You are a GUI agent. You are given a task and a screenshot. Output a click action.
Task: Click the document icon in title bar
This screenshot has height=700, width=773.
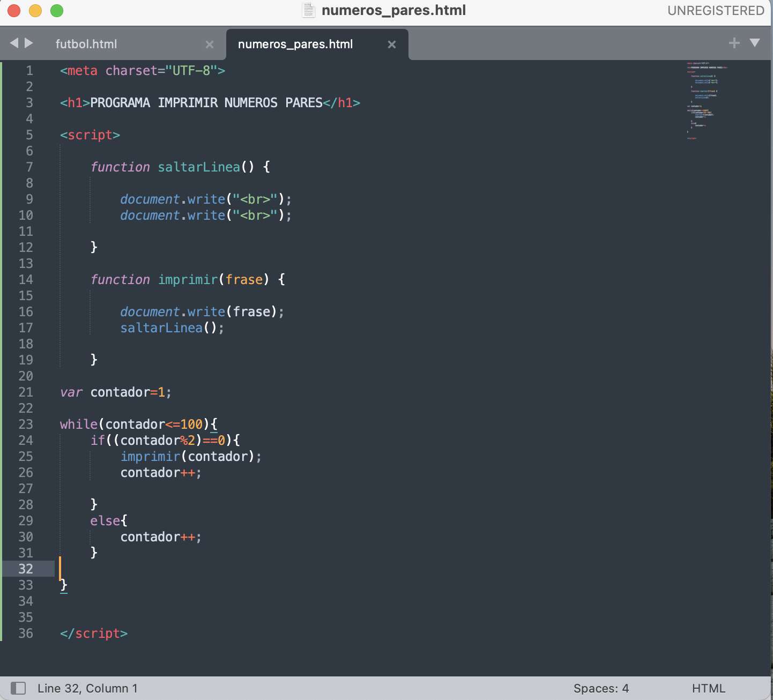[x=309, y=10]
